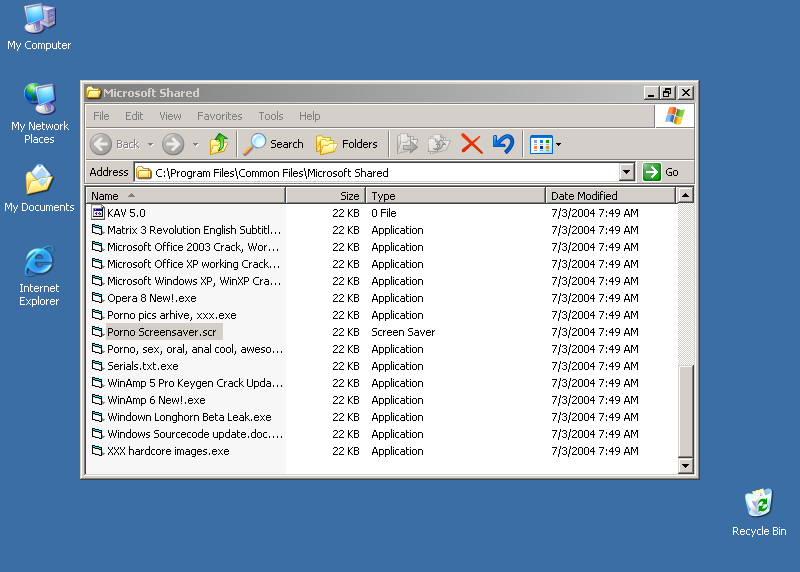Viewport: 800px width, 572px height.
Task: Sort by the Date Modified column header
Action: [x=611, y=195]
